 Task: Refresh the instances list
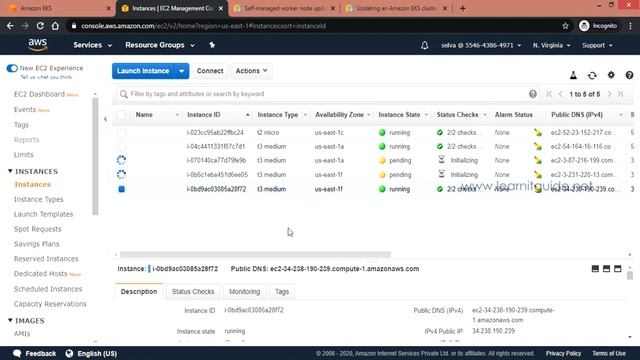(x=592, y=75)
